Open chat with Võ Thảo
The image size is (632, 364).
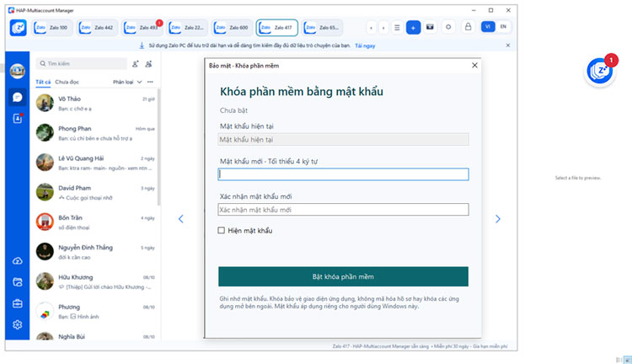click(95, 103)
